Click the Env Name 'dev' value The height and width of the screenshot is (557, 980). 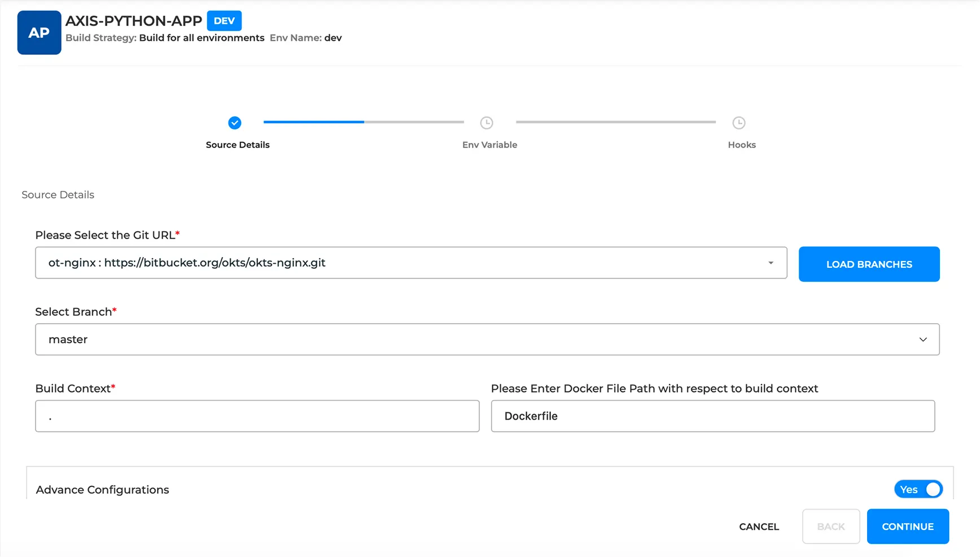pyautogui.click(x=333, y=38)
